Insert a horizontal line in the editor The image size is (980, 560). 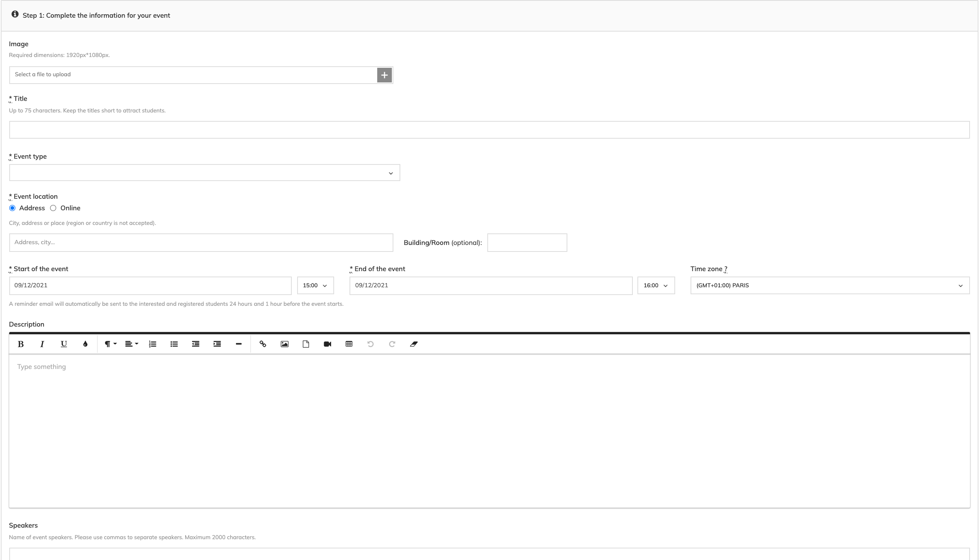coord(239,344)
